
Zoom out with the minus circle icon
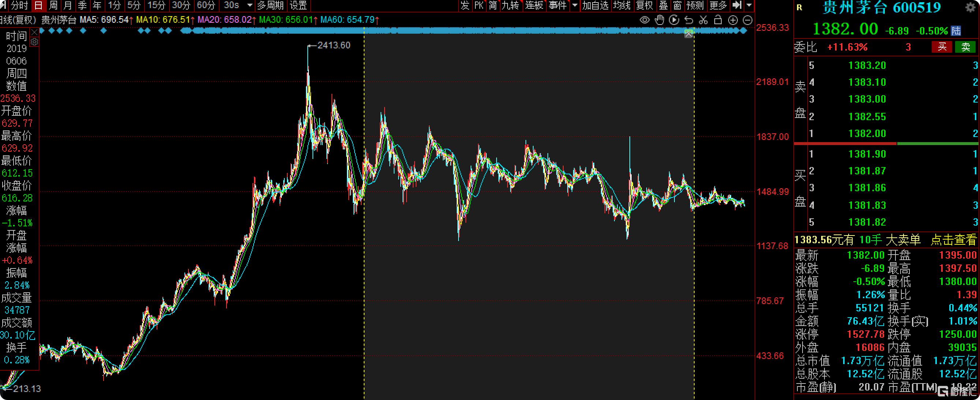[x=748, y=20]
